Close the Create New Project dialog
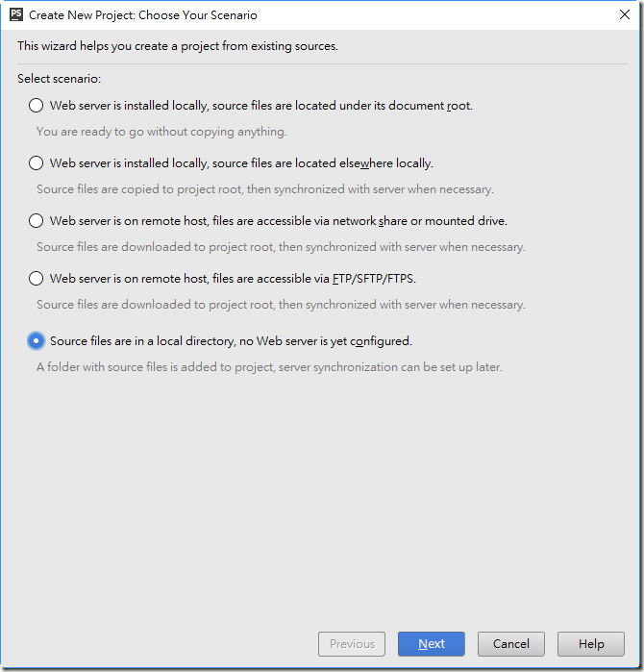 (625, 14)
